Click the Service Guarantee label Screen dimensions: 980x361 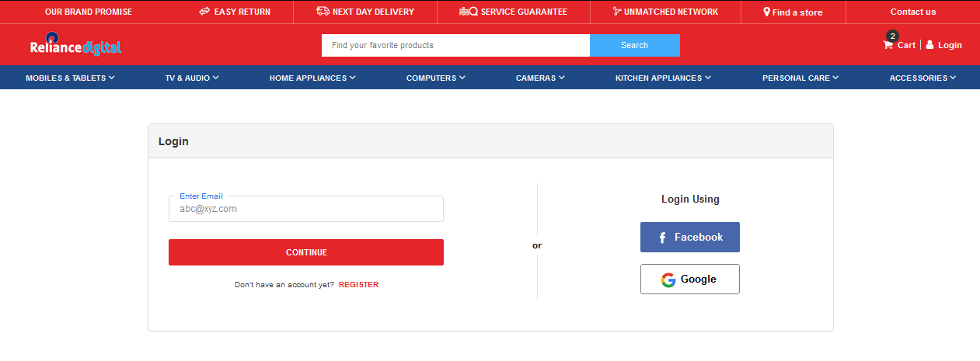[524, 12]
